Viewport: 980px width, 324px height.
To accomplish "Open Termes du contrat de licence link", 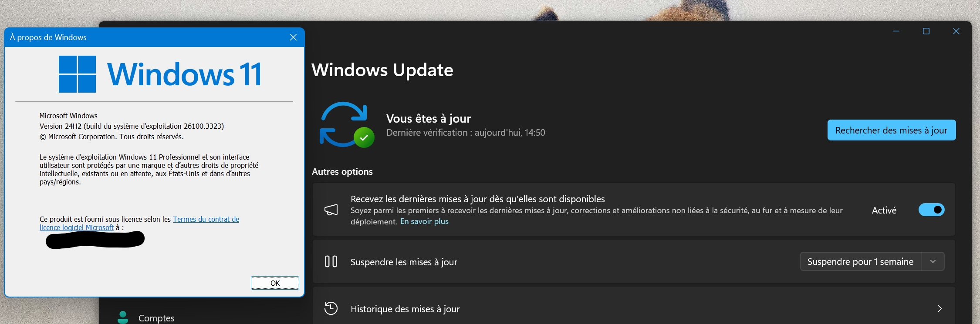I will click(x=139, y=223).
